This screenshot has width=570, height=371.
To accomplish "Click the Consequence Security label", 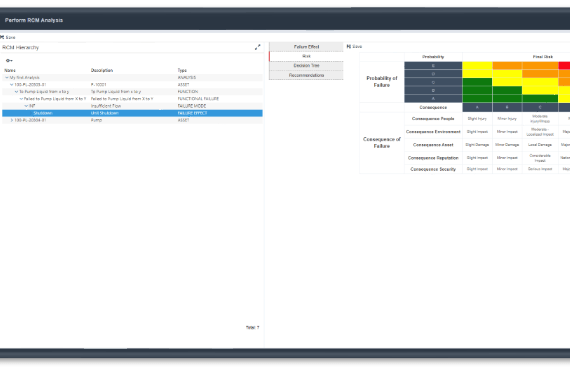I will pos(433,169).
